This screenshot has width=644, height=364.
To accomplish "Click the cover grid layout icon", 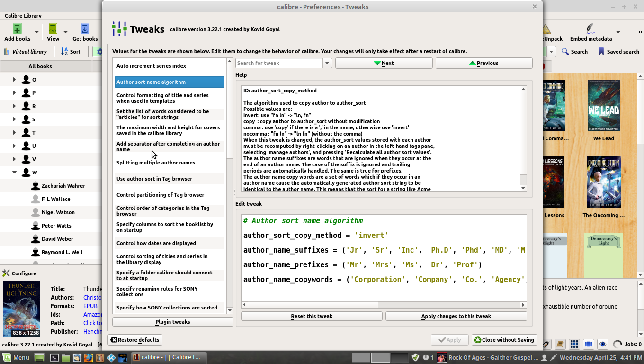I will pyautogui.click(x=574, y=344).
